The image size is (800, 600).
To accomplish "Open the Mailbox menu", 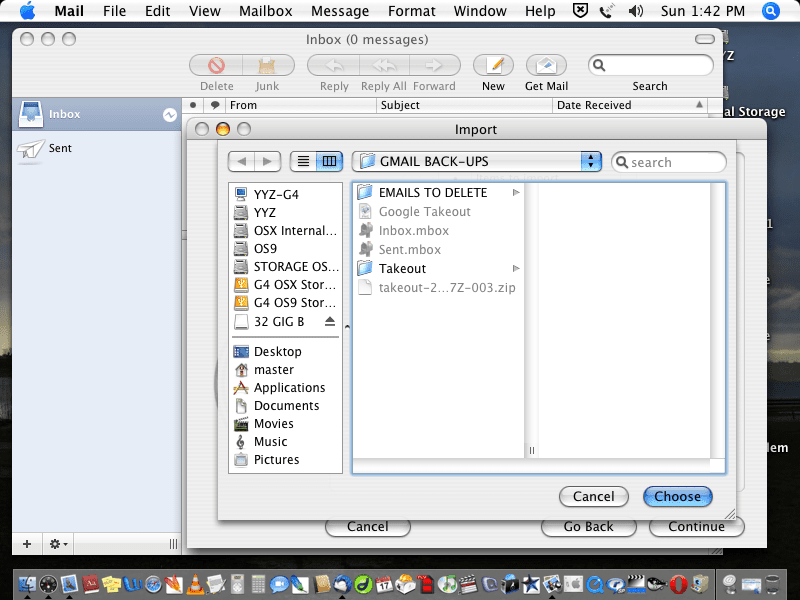I will [x=266, y=11].
